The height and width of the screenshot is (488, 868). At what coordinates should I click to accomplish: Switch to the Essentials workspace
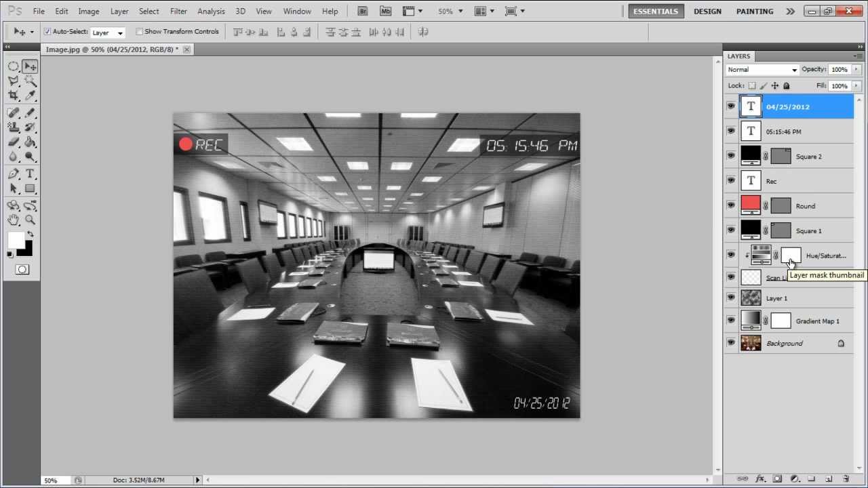[x=656, y=12]
